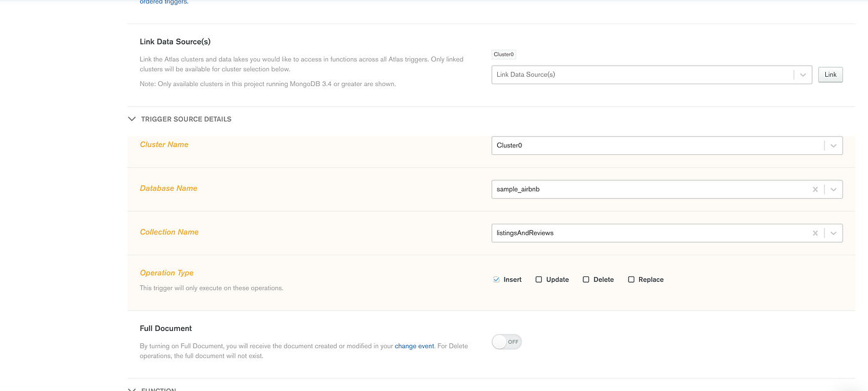Select the Cluster0 chip above the selector
Screen dimensions: 868x391
(503, 54)
